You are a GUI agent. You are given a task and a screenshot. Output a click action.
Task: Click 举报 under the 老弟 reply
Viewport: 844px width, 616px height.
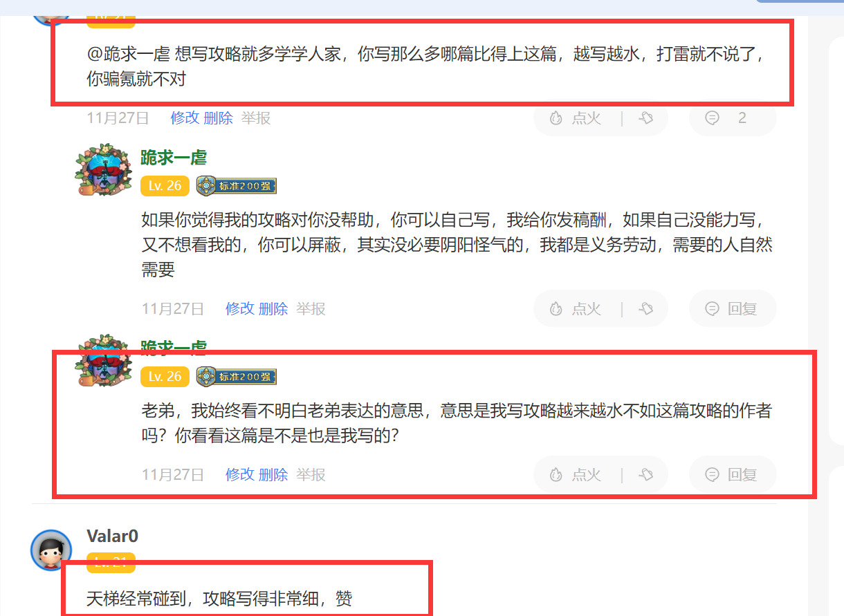tap(311, 475)
